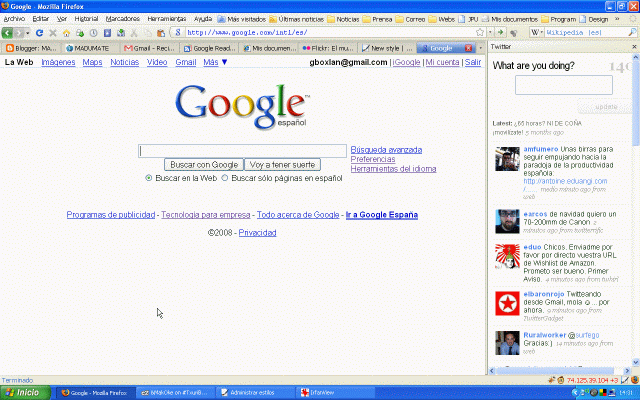Open the address bar history dropdown
This screenshot has height=400, width=640.
pyautogui.click(x=490, y=32)
